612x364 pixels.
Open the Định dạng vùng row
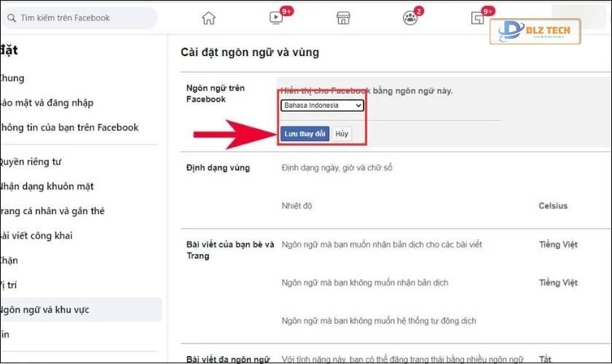point(396,168)
